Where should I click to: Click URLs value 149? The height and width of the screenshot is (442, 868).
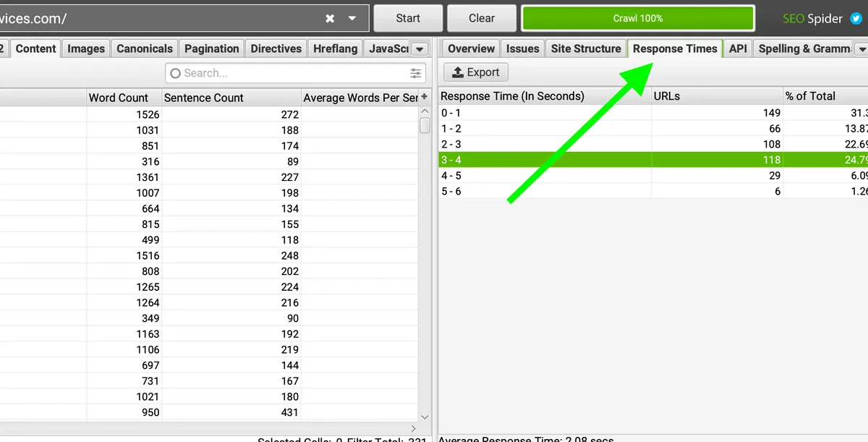point(772,113)
